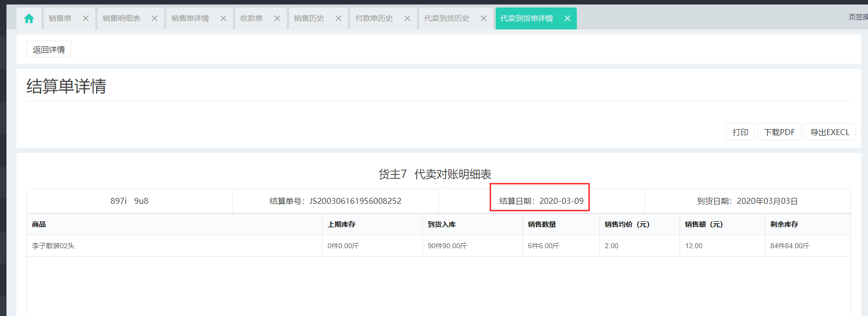The width and height of the screenshot is (868, 316).
Task: Click the 结算单详情 heading
Action: click(66, 86)
